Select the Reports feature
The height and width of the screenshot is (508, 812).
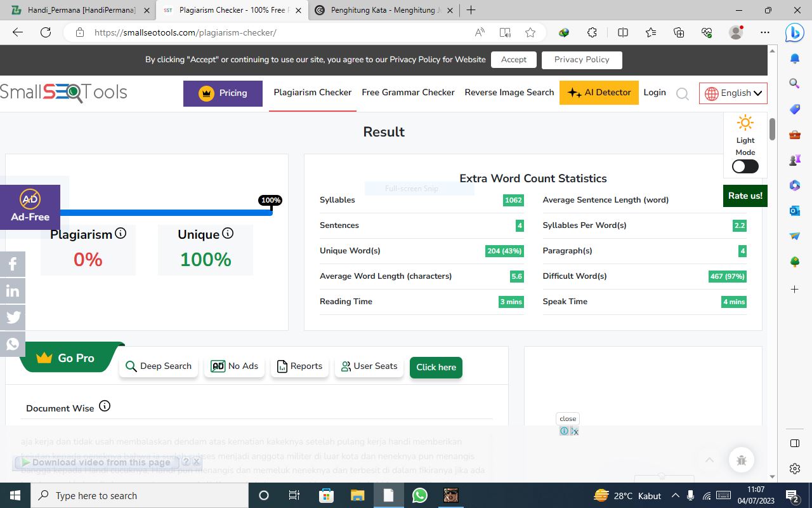tap(300, 366)
